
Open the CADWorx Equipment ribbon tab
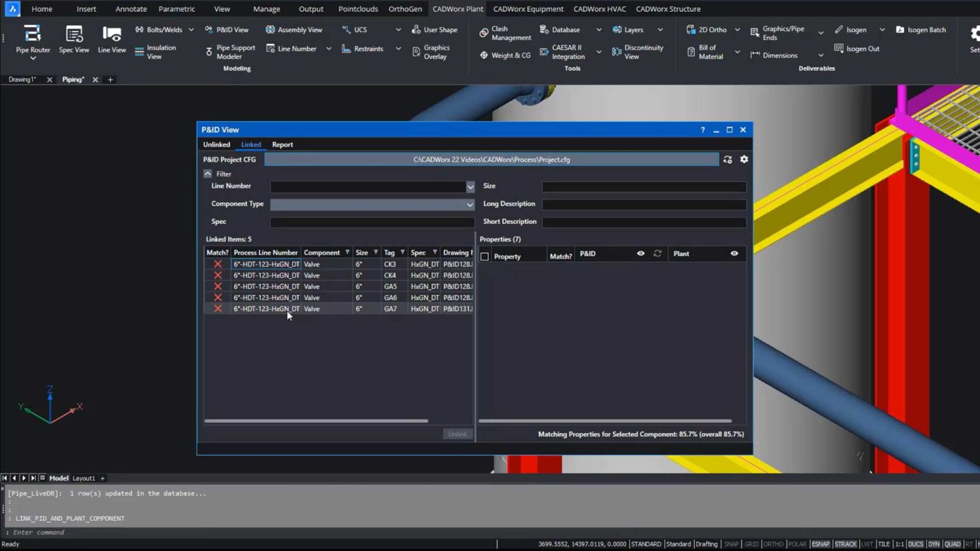pos(528,9)
